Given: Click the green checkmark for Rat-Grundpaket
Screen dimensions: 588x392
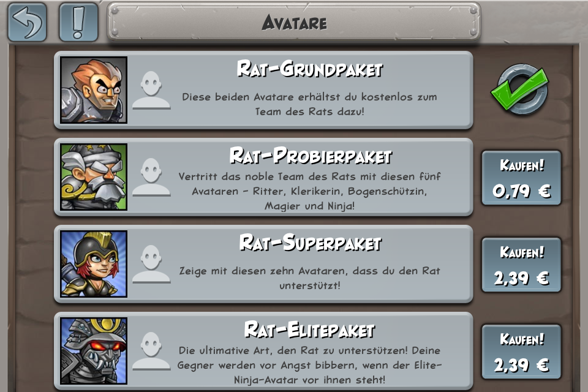Looking at the screenshot, I should (520, 89).
